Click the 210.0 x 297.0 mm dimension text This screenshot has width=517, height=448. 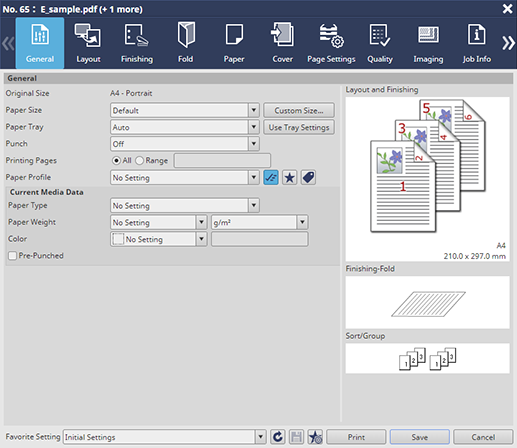click(x=474, y=256)
